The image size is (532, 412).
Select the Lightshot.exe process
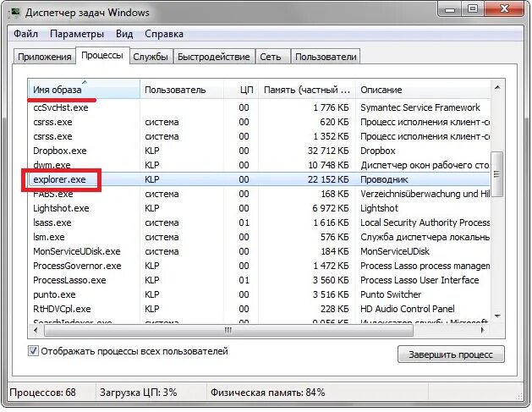click(x=260, y=208)
